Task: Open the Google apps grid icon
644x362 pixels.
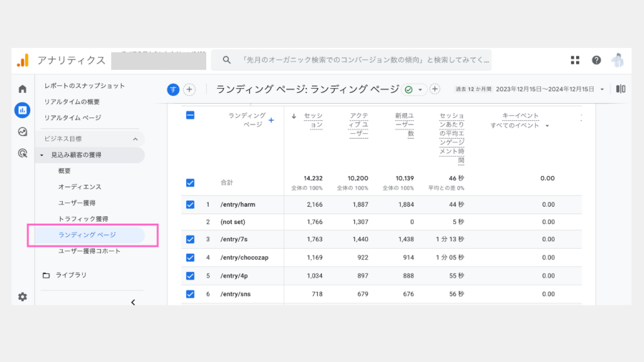Action: (575, 60)
